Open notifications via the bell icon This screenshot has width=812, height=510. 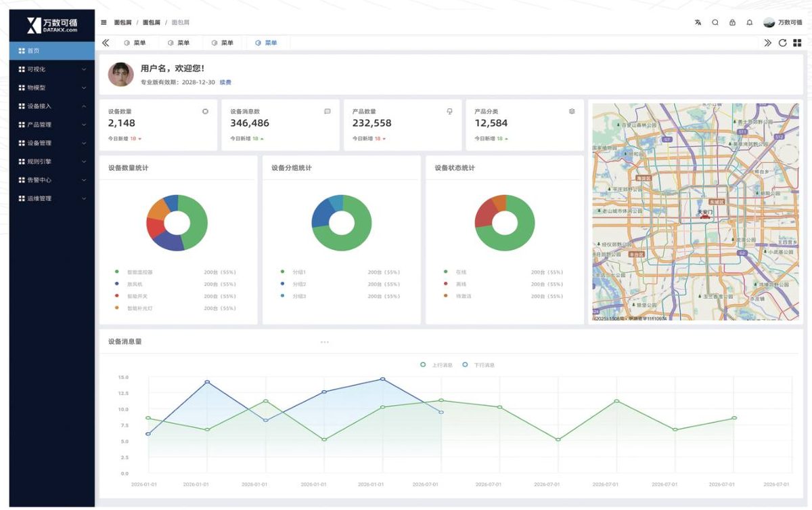click(x=750, y=22)
